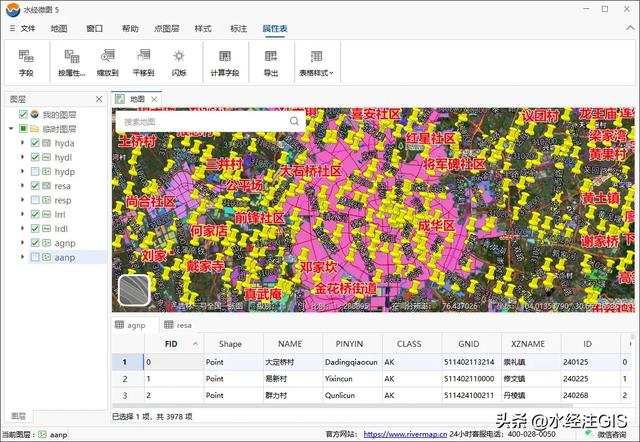The image size is (640, 442).
Task: Click the aanp layer type icon
Action: pos(47,257)
